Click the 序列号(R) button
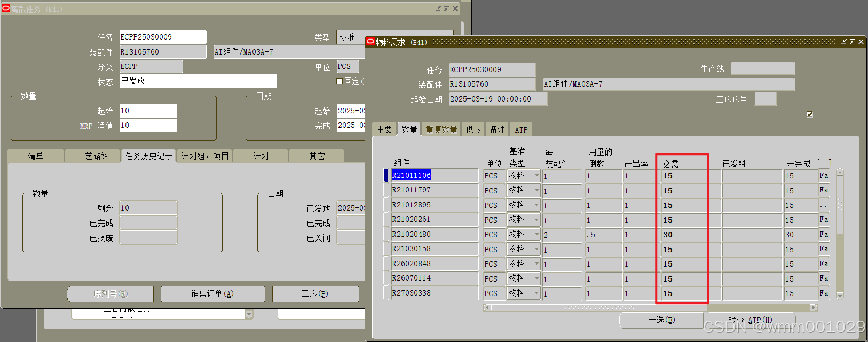 (x=111, y=294)
